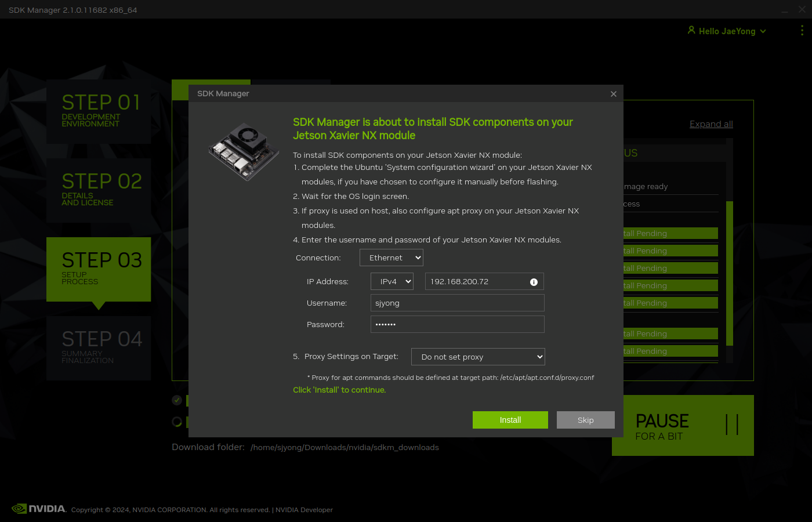The image size is (812, 522).
Task: Click the IP address input field
Action: [x=484, y=281]
